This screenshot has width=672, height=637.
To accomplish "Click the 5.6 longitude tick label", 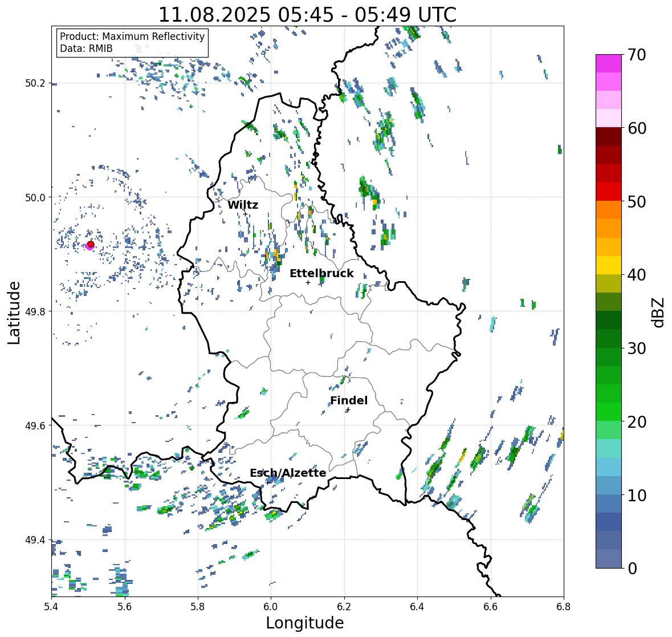I will [124, 607].
